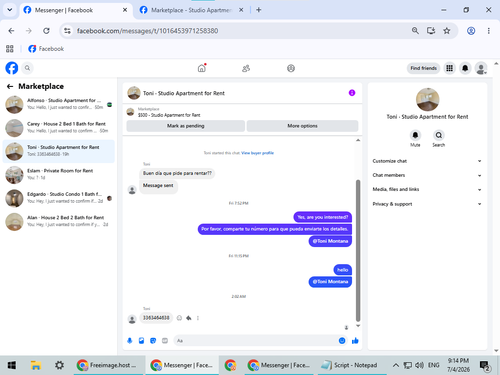Search in conversation with the magnifier icon
The height and width of the screenshot is (375, 500).
pos(439,135)
